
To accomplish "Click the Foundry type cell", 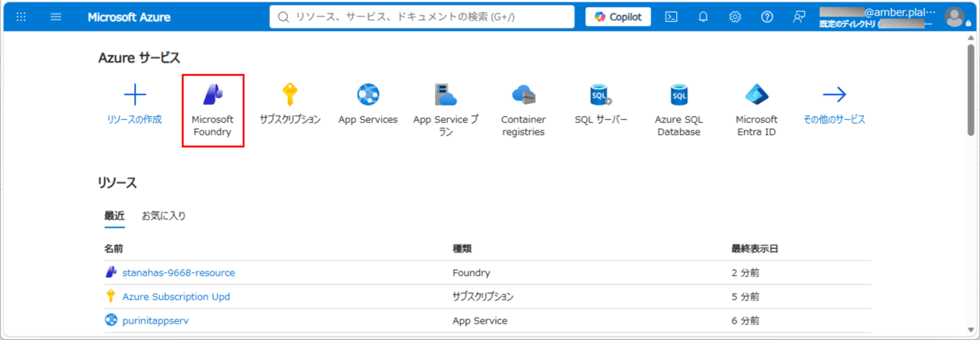I will click(x=471, y=273).
